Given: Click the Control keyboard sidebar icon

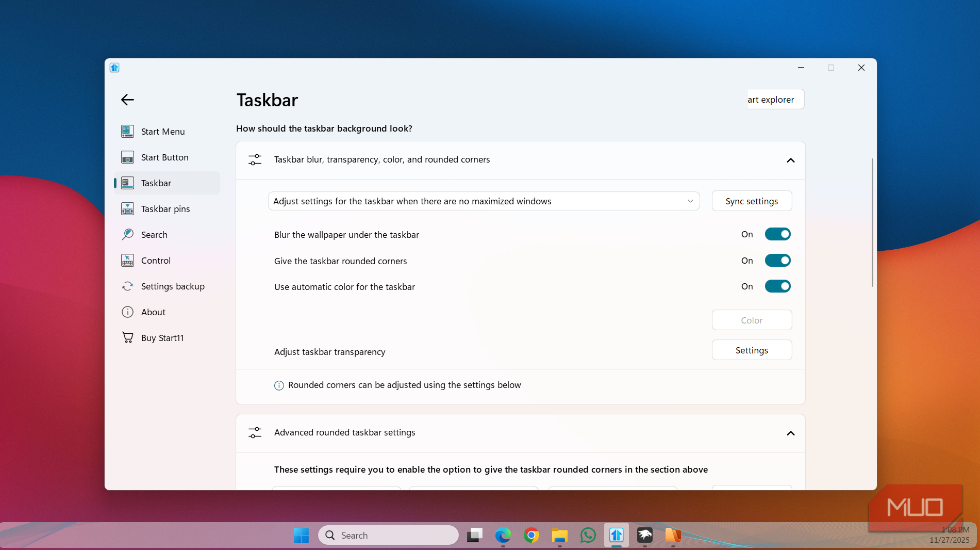Looking at the screenshot, I should click(127, 261).
